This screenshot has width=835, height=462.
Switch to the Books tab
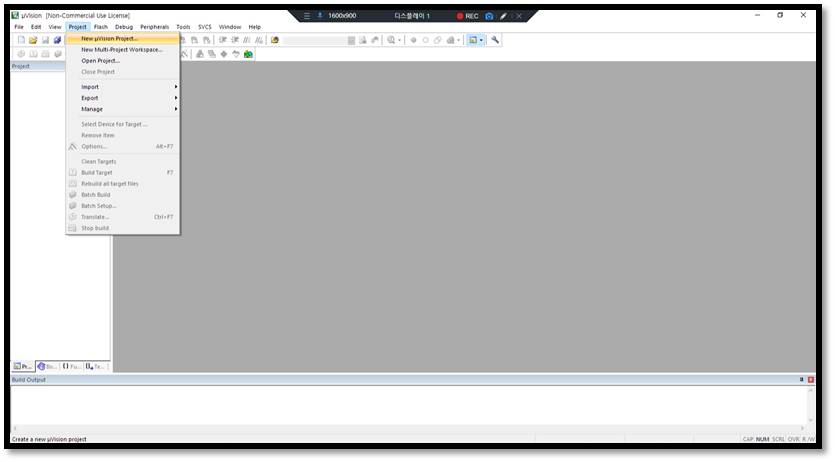click(47, 366)
